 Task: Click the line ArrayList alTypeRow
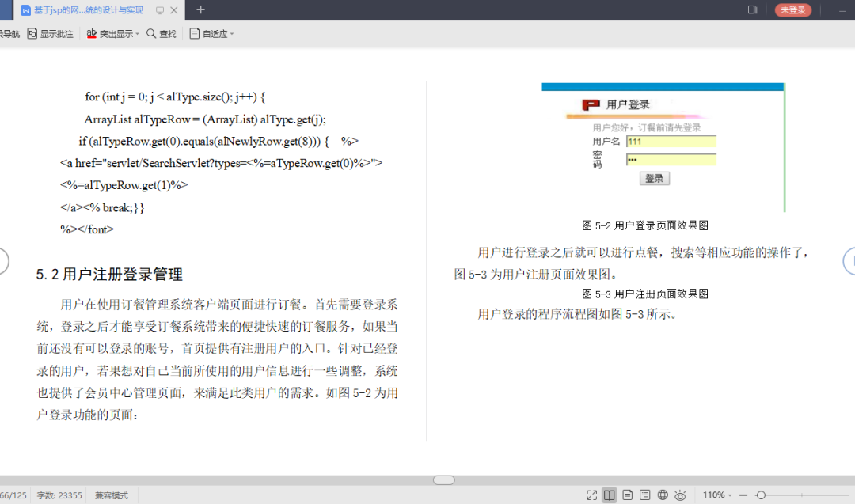pyautogui.click(x=205, y=119)
